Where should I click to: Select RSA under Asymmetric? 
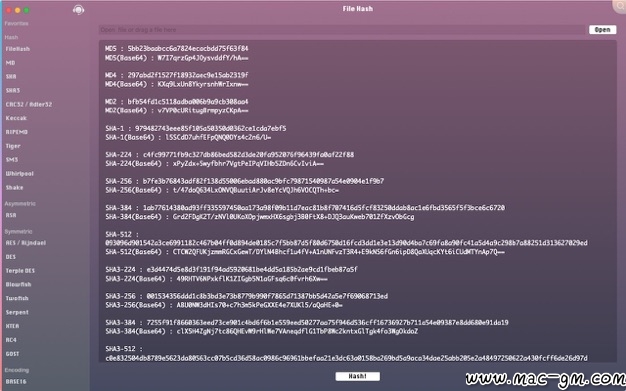click(11, 215)
